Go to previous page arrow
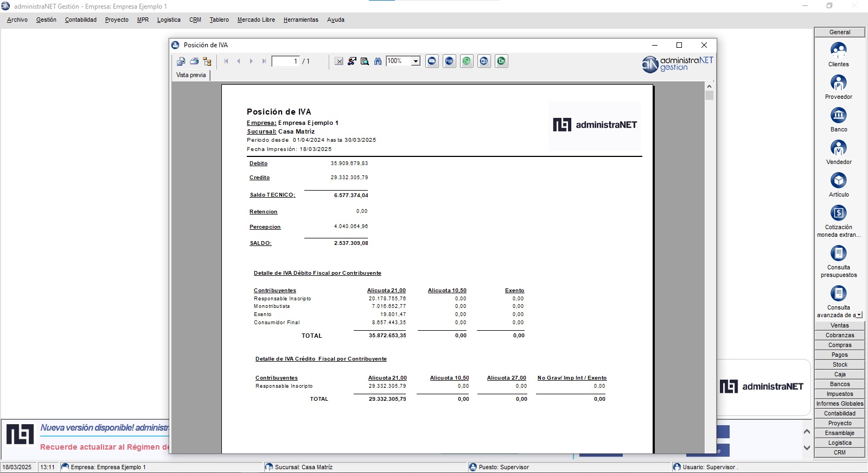 point(239,61)
